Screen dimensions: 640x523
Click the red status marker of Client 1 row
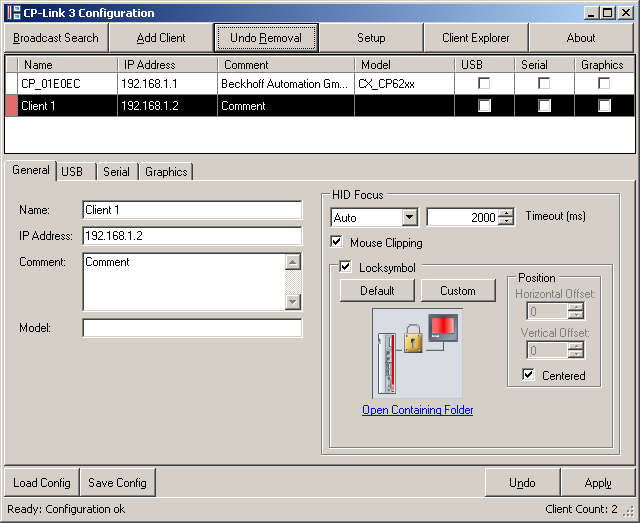pyautogui.click(x=12, y=106)
